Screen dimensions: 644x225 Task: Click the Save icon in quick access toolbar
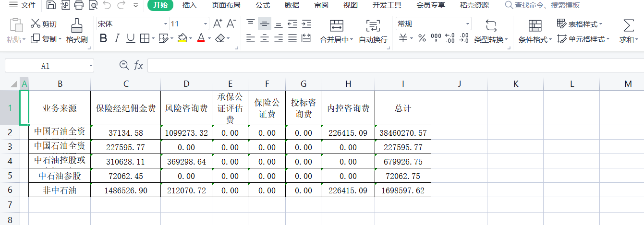click(51, 5)
